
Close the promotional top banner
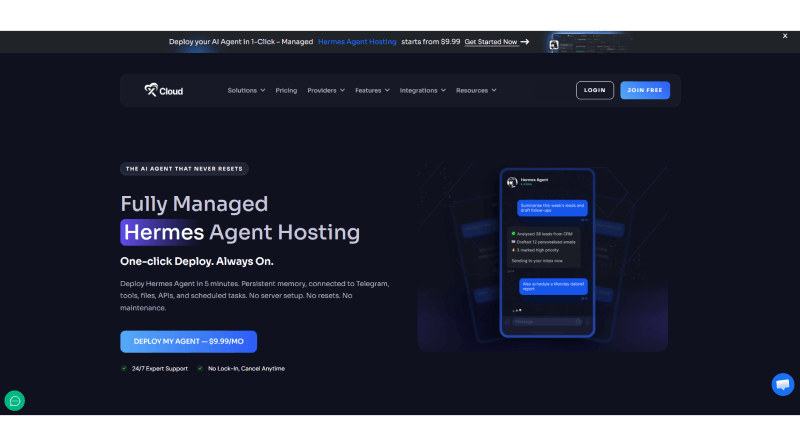pos(785,36)
